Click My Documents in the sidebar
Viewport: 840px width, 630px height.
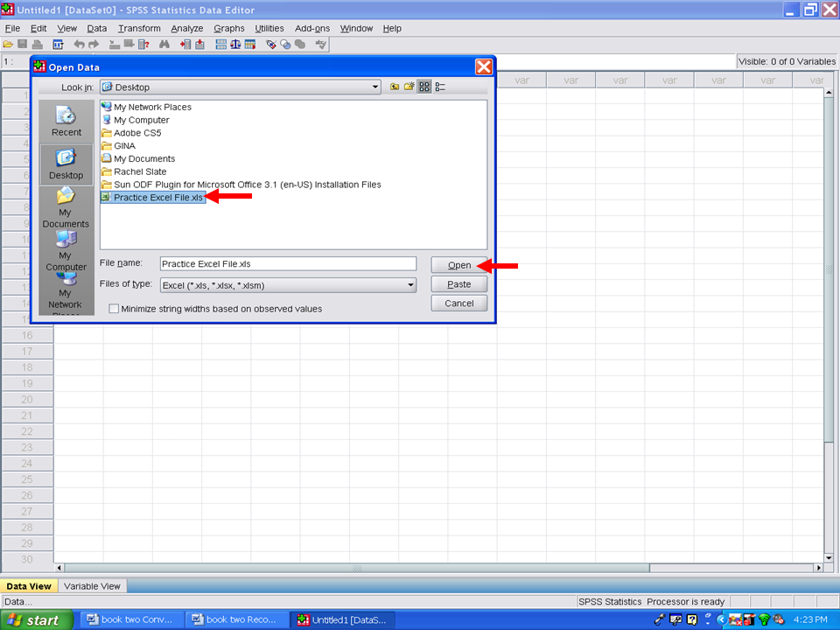[66, 206]
